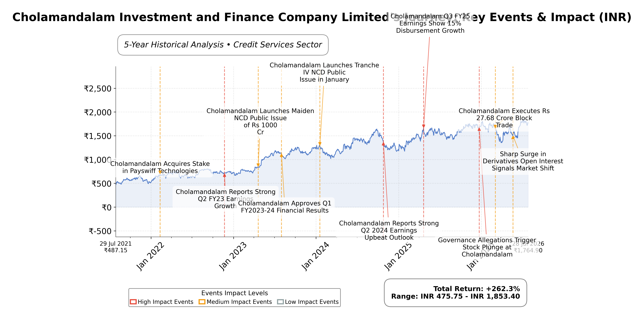
Task: Click the ₹2,000 y-axis label
Action: point(98,112)
